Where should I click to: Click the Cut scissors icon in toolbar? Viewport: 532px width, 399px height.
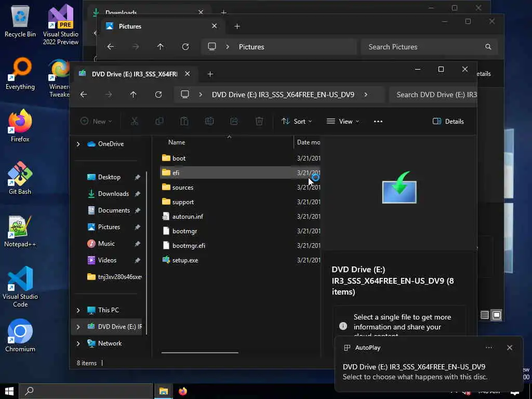(x=135, y=121)
